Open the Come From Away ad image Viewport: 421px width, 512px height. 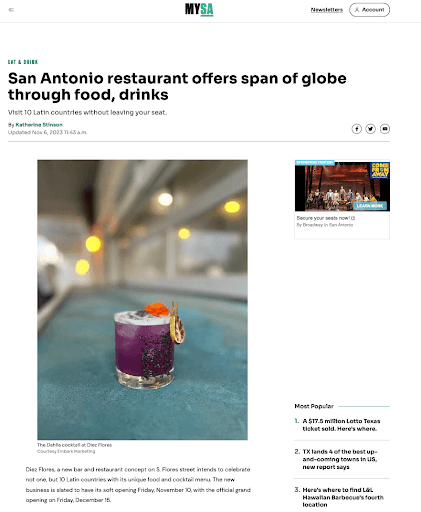[342, 186]
